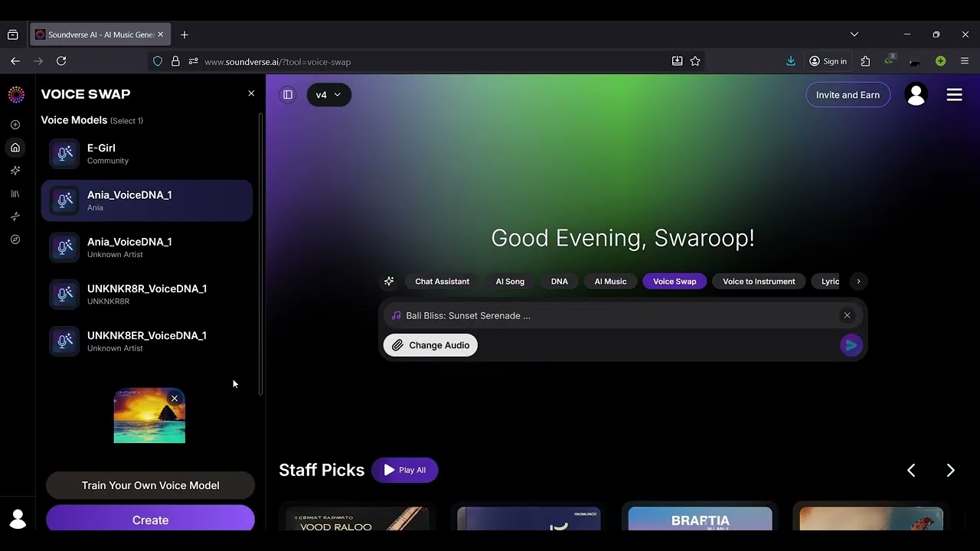Click the microphone icon beside UNKNK8ER_VoiceDNA_1
Screen dimensions: 980x551
click(64, 341)
